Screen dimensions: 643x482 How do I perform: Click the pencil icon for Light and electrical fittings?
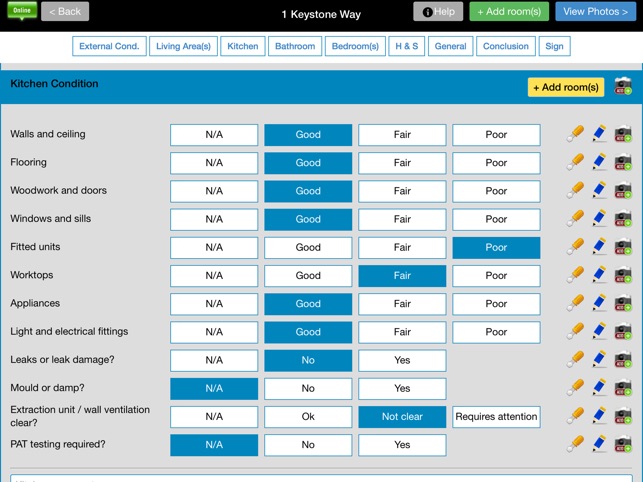[x=599, y=331]
